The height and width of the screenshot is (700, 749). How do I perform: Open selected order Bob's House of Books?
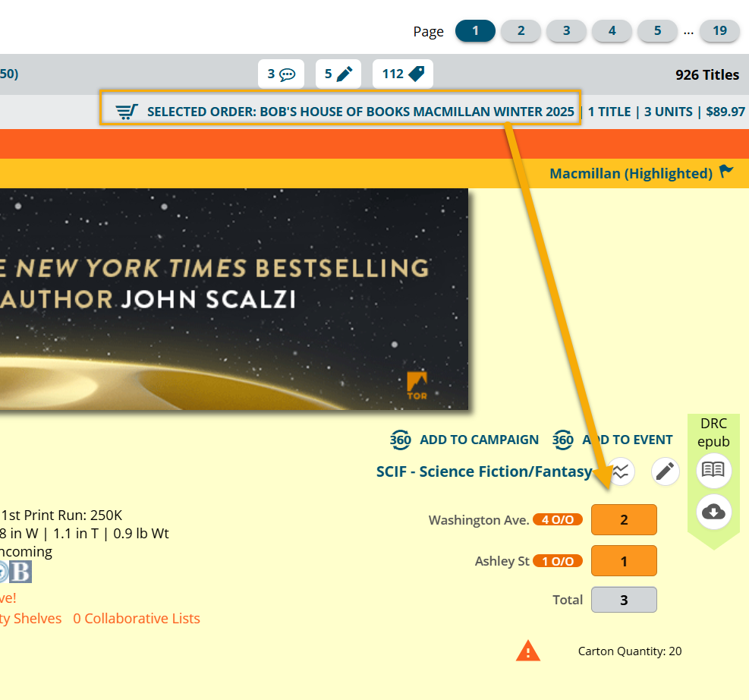click(360, 112)
